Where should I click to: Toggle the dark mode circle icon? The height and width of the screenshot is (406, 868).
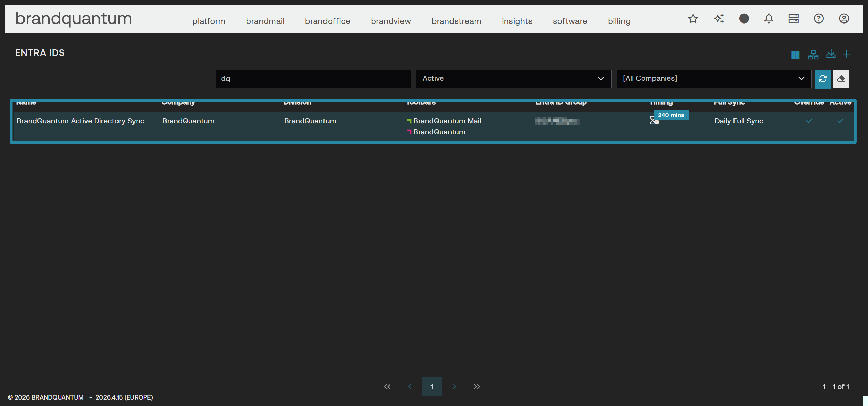[x=744, y=19]
